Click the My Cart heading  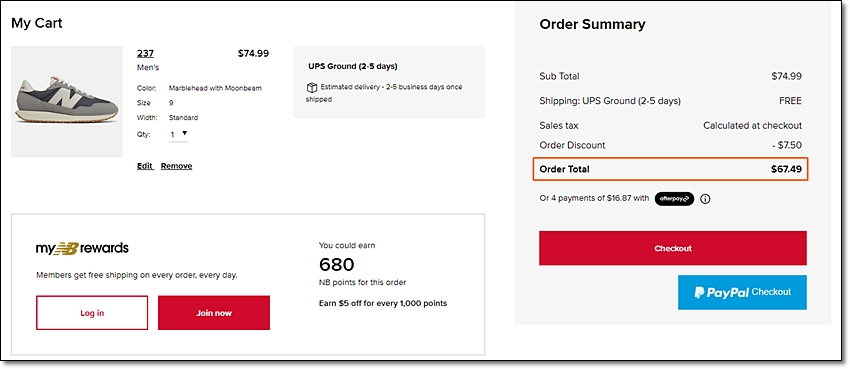click(x=37, y=23)
